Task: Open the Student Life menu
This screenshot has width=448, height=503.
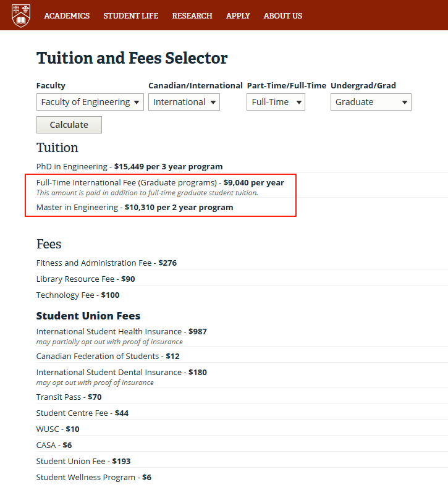Action: tap(131, 16)
